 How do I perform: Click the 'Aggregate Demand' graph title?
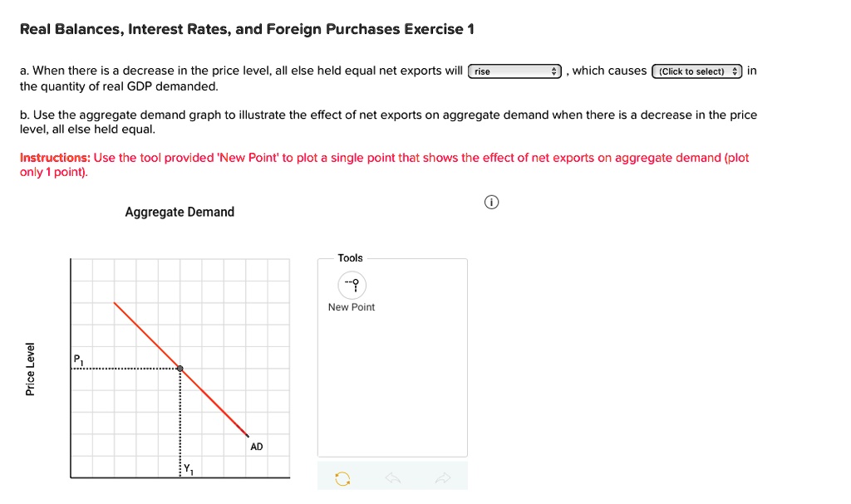coord(180,212)
